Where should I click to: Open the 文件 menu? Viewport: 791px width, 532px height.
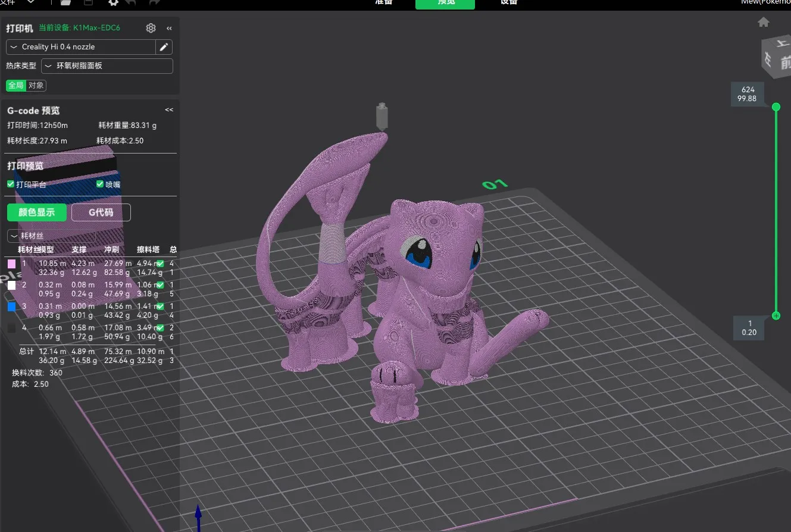point(8,2)
